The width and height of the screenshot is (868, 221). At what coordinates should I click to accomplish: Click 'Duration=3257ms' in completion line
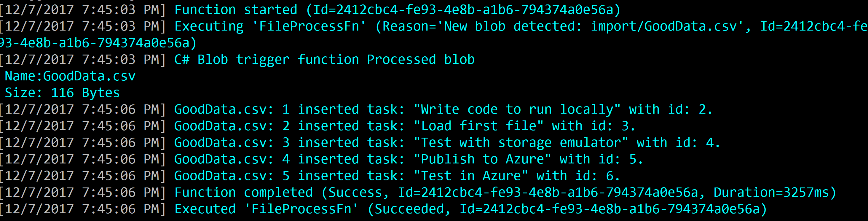pos(771,192)
